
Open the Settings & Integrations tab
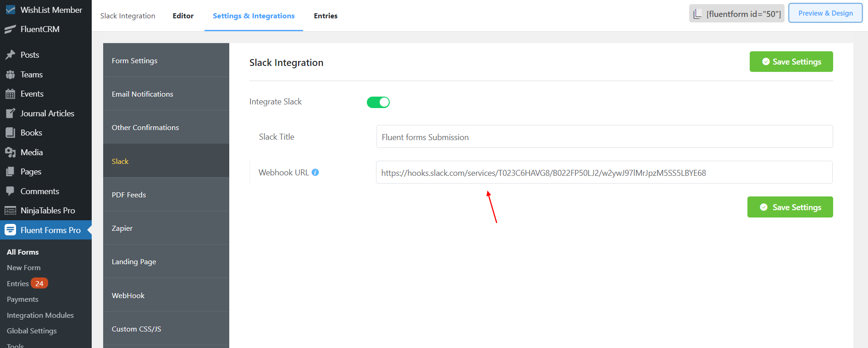pos(254,16)
